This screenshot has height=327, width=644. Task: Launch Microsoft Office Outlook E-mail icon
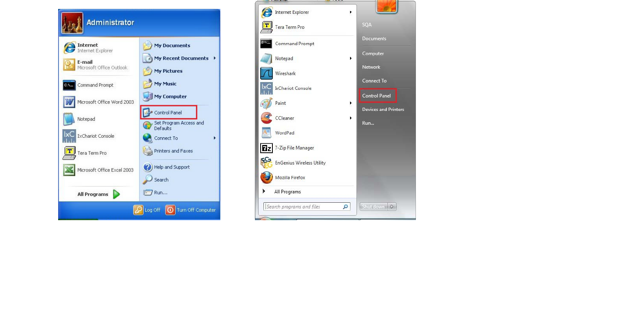click(69, 65)
